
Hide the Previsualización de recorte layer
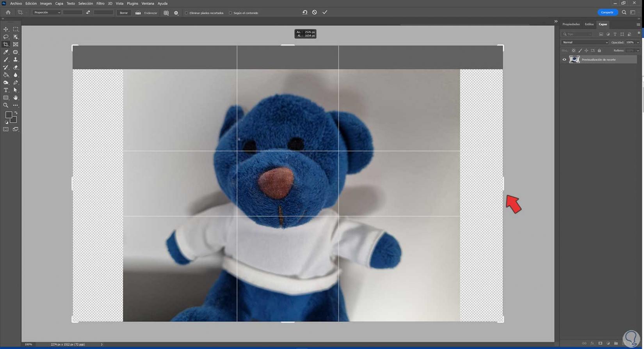564,60
